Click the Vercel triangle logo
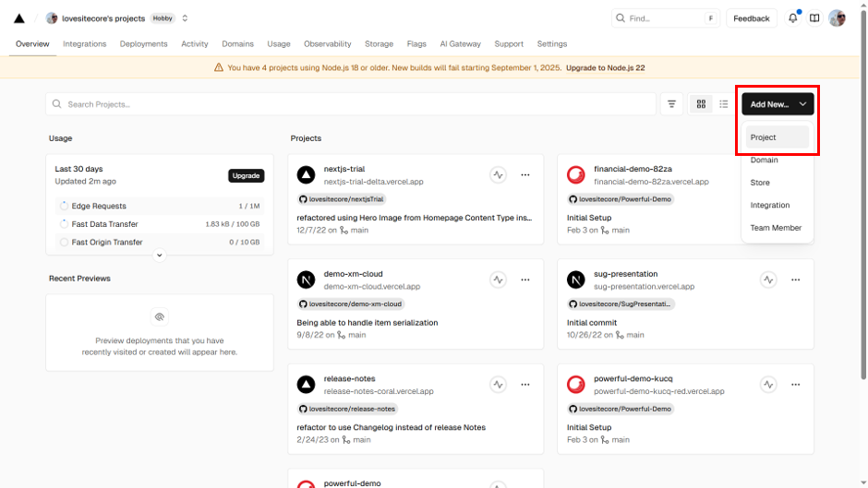 coord(19,18)
